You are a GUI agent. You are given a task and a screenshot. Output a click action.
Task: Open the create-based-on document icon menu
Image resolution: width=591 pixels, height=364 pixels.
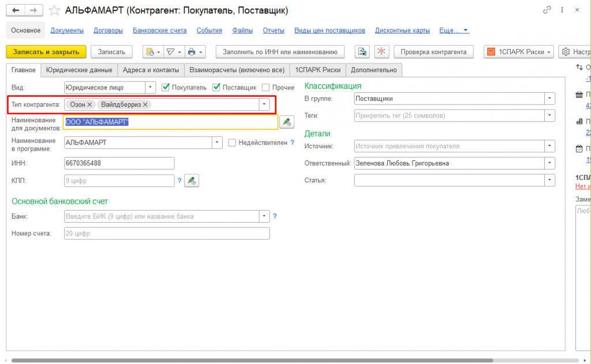(153, 52)
